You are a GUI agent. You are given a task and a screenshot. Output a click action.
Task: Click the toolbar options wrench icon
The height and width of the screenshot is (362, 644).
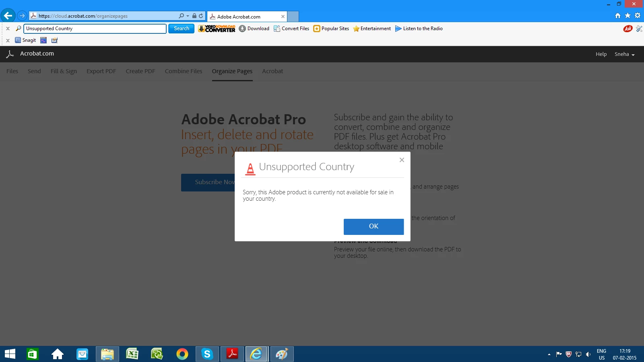(639, 29)
